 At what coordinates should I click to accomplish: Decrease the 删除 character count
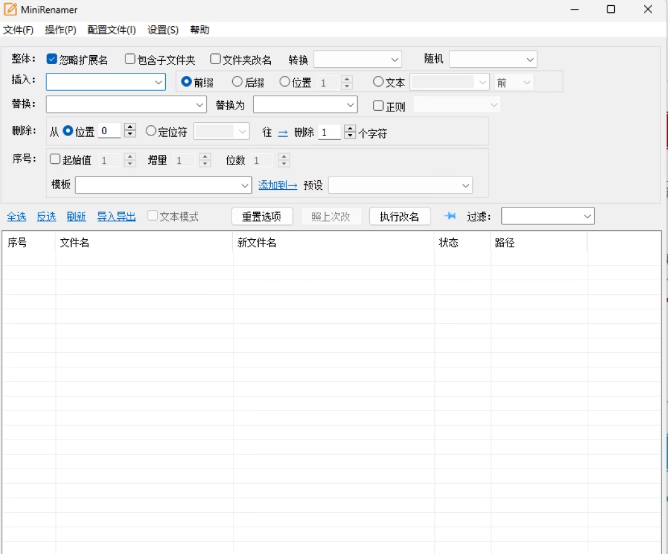pos(350,136)
